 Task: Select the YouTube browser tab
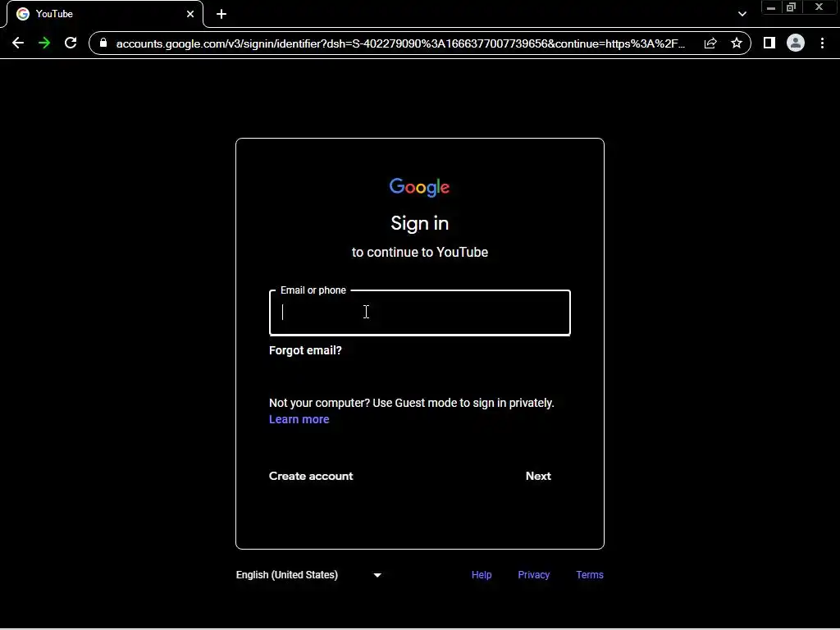[x=105, y=14]
